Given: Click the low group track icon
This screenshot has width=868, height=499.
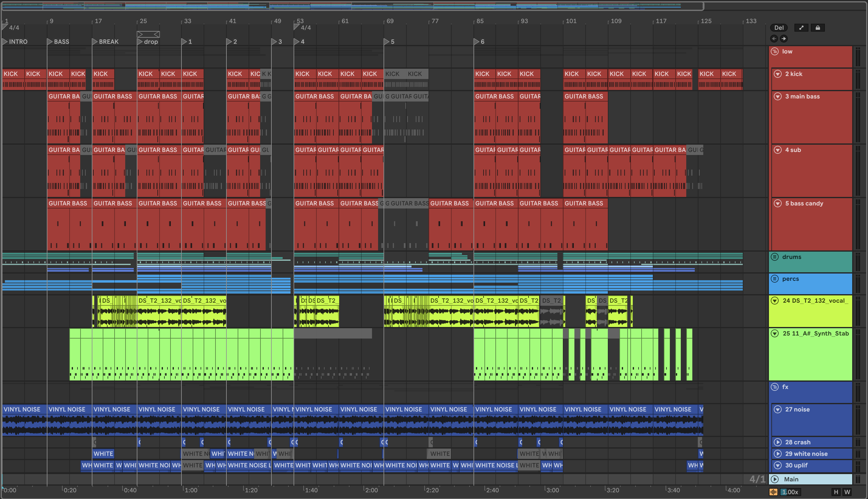Looking at the screenshot, I should (774, 51).
